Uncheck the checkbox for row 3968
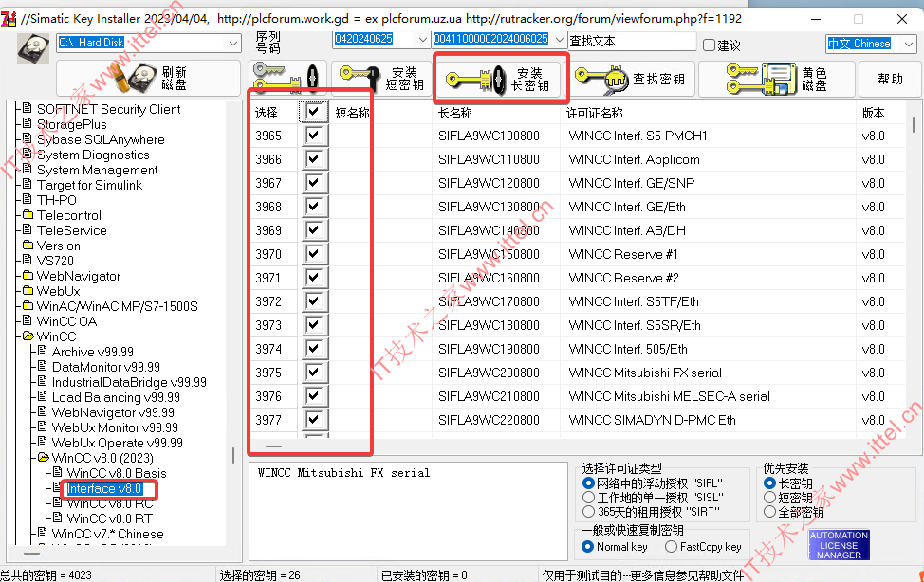Viewport: 924px width, 582px height. pos(313,207)
